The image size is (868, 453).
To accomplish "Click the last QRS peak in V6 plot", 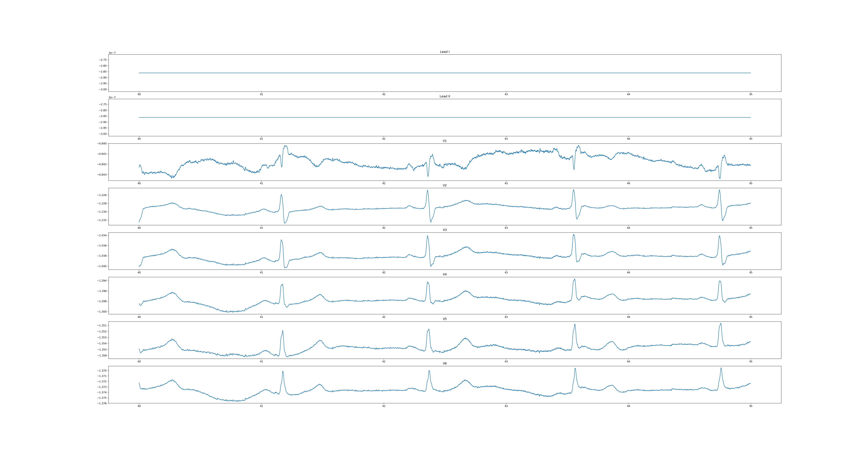I will click(721, 368).
